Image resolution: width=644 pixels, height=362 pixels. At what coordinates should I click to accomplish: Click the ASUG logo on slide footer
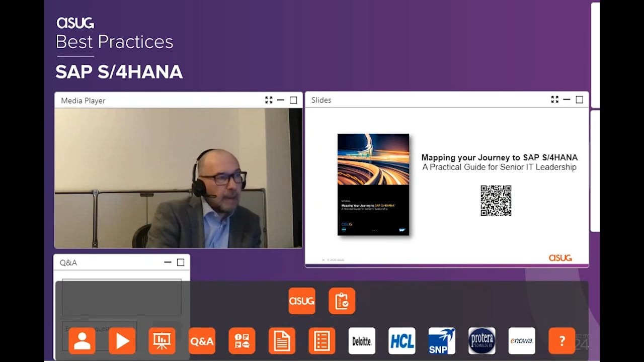(x=560, y=257)
